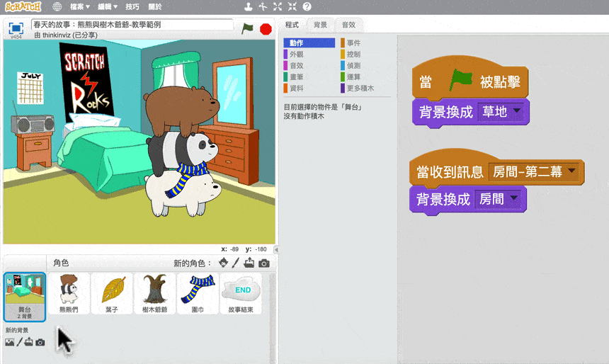Click the 當綠旗被點擊 hat block
The image size is (609, 364).
coord(470,79)
